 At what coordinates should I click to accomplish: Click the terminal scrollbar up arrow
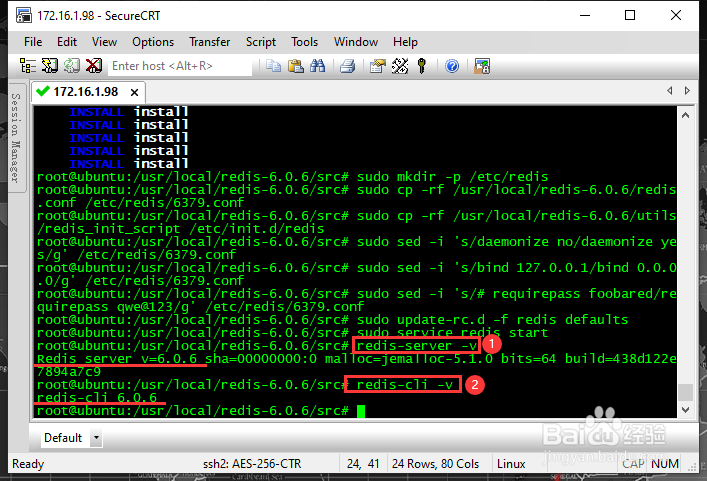pyautogui.click(x=685, y=115)
